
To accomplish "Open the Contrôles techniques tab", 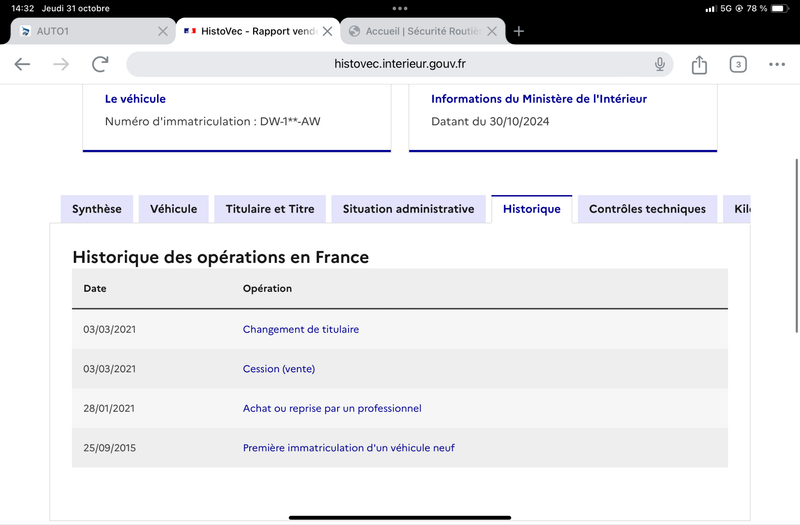I will 647,209.
